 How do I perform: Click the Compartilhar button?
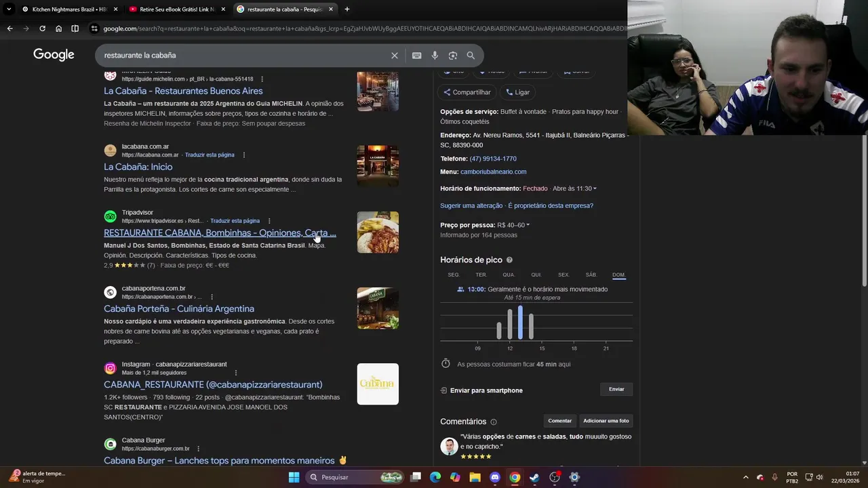tap(467, 92)
